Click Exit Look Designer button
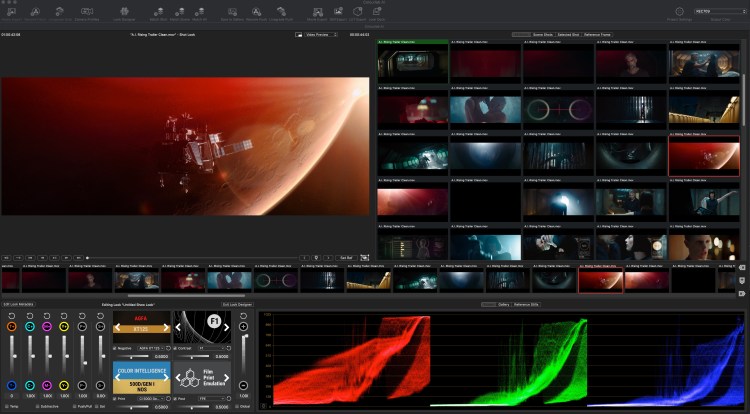750x414 pixels. (237, 305)
